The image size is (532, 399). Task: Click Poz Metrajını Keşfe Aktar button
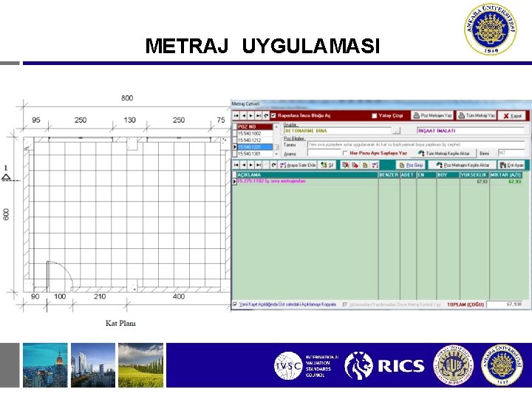[462, 165]
